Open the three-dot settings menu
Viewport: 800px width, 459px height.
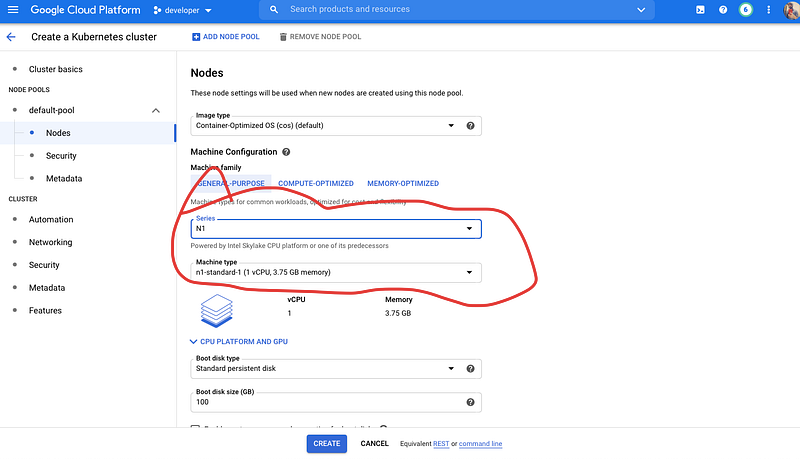click(x=768, y=10)
